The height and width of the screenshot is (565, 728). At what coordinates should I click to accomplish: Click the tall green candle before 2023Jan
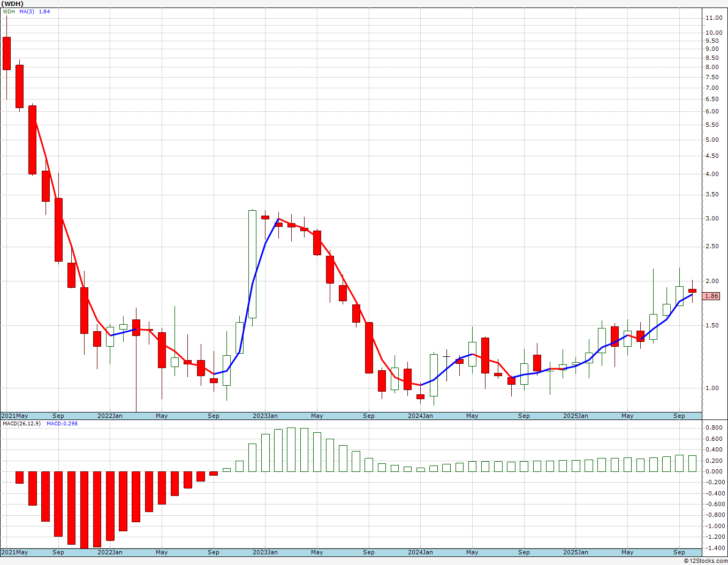(x=252, y=264)
